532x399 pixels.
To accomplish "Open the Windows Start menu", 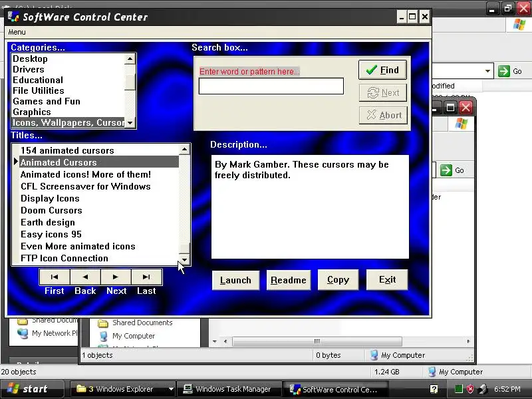I will [x=31, y=389].
